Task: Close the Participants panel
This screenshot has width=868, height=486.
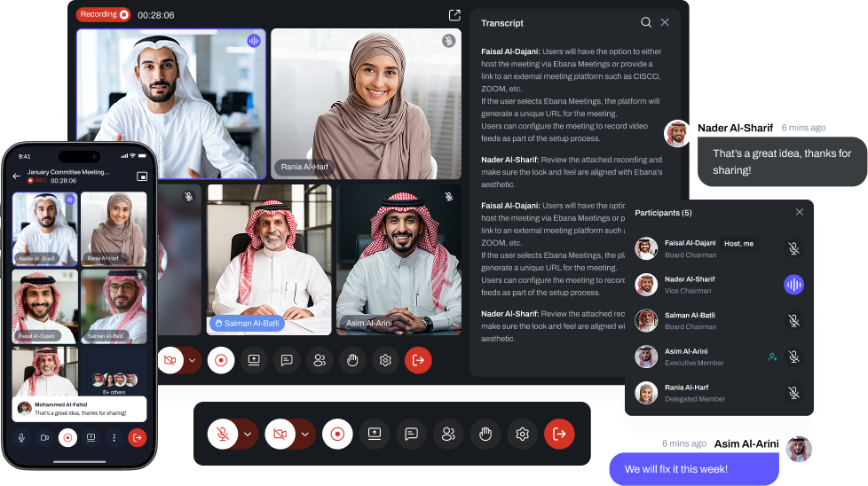Action: tap(800, 212)
